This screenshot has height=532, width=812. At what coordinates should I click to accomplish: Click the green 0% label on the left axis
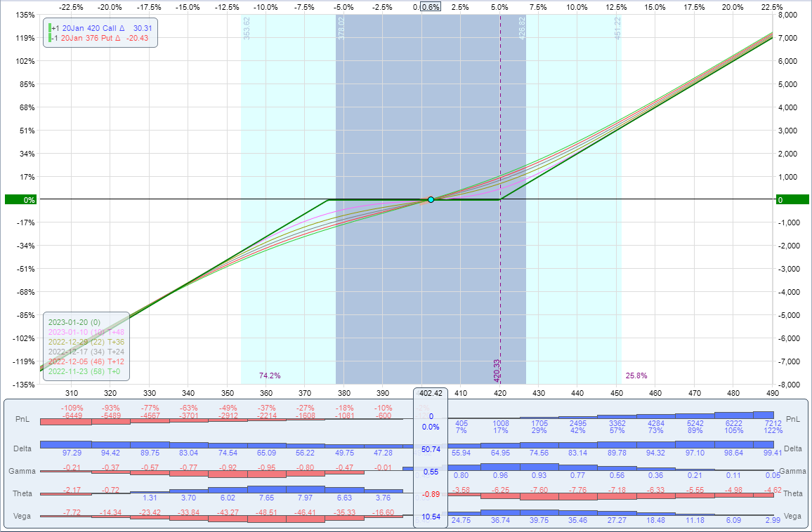(20, 200)
